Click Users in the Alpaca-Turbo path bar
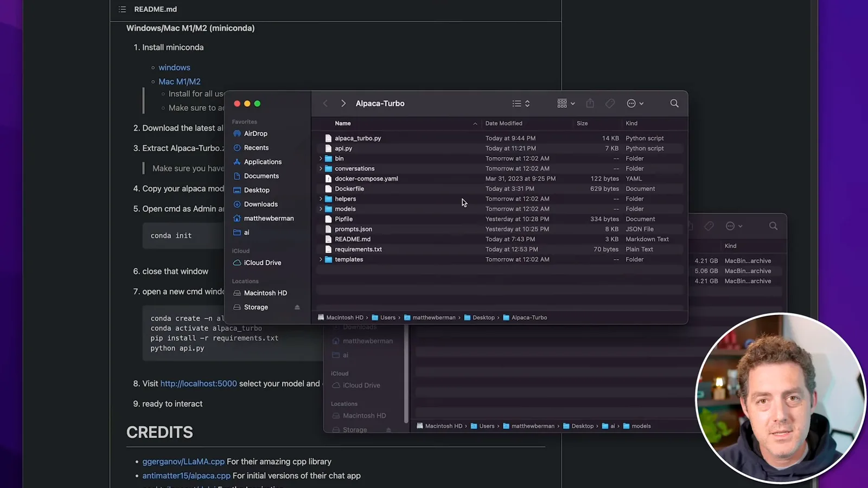Image resolution: width=868 pixels, height=488 pixels. tap(384, 318)
